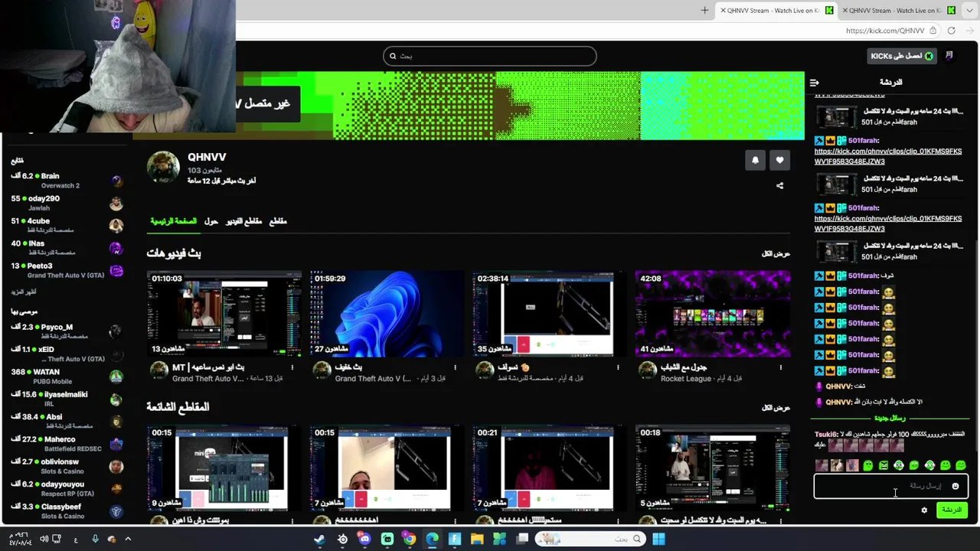Open Maherco Battlefield REDSEC channel
This screenshot has height=551, width=980.
click(x=67, y=444)
